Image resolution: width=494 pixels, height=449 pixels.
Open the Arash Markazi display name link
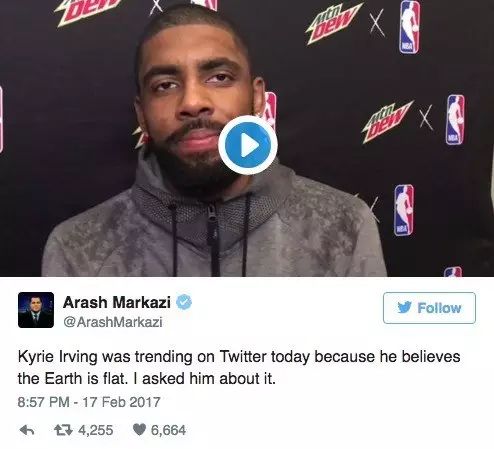(x=117, y=302)
